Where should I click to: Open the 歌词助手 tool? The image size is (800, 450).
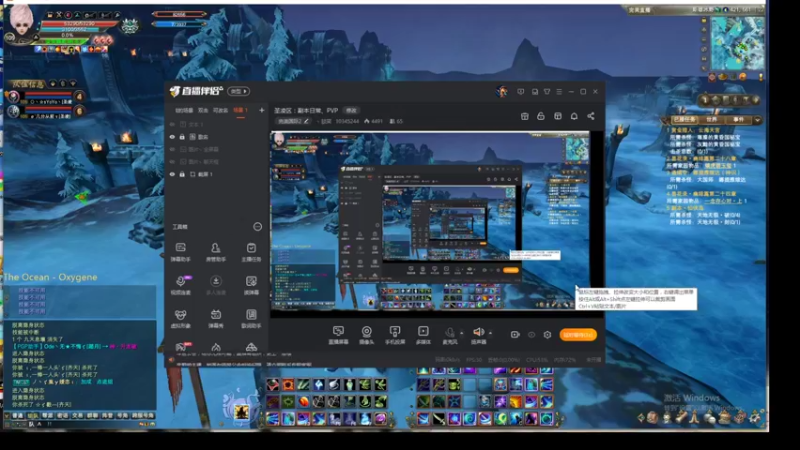click(x=251, y=318)
